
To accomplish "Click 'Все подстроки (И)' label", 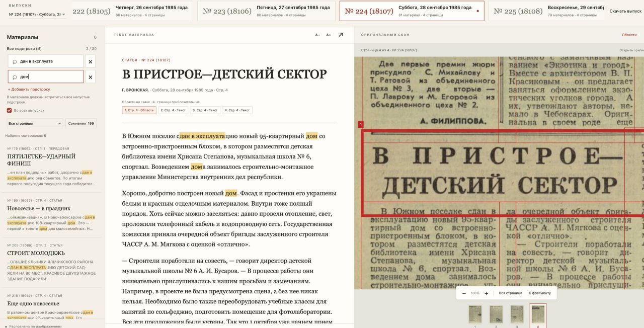I will click(24, 49).
